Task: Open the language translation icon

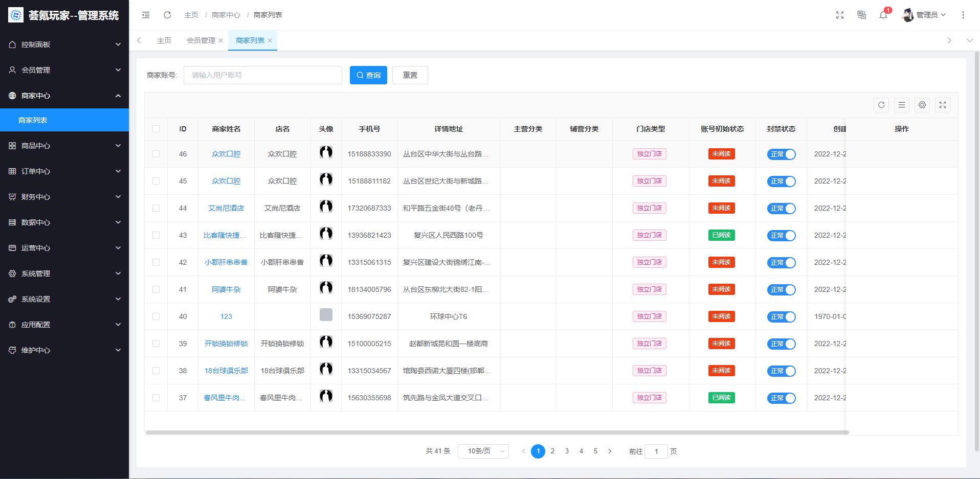Action: click(x=861, y=15)
